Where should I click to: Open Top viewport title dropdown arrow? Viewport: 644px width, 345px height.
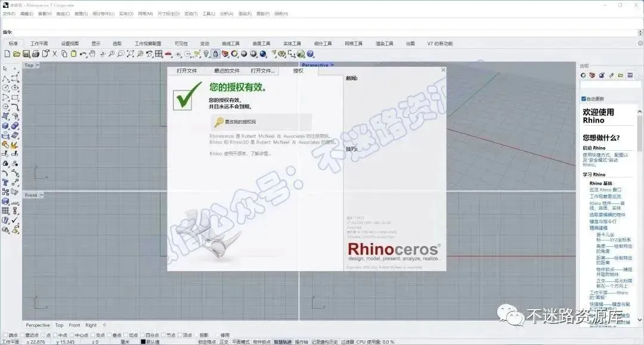click(x=38, y=65)
